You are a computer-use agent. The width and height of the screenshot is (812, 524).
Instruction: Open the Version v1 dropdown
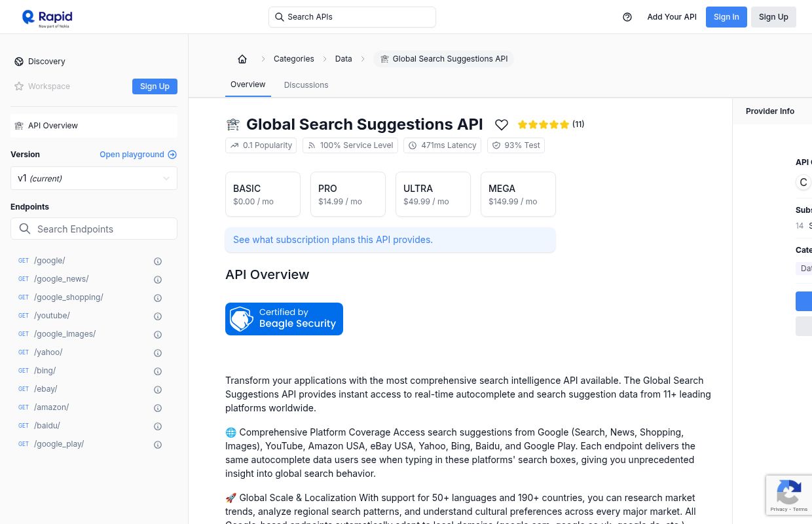[94, 178]
